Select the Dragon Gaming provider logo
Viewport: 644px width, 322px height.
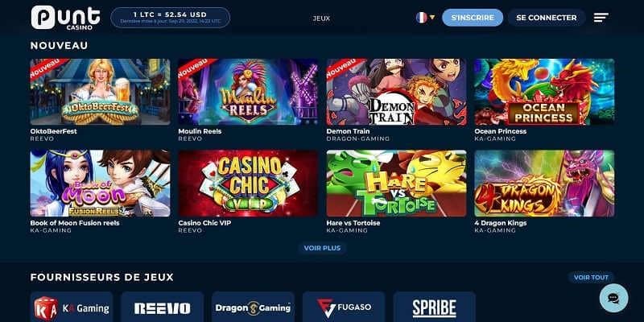[253, 308]
